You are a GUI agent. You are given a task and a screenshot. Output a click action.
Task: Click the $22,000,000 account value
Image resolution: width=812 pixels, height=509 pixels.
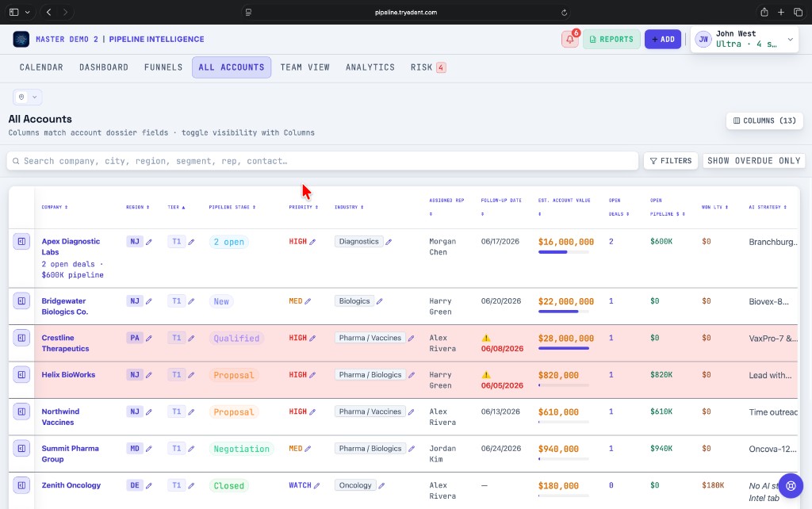(x=566, y=301)
